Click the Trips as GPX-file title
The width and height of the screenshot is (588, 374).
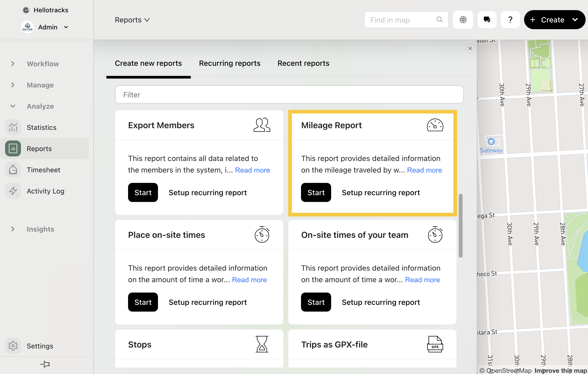334,345
